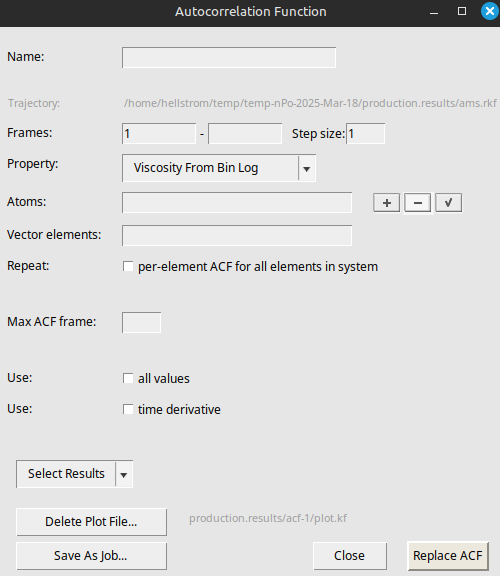Focus the Max ACF frame field
The width and height of the screenshot is (500, 576).
[x=141, y=323]
